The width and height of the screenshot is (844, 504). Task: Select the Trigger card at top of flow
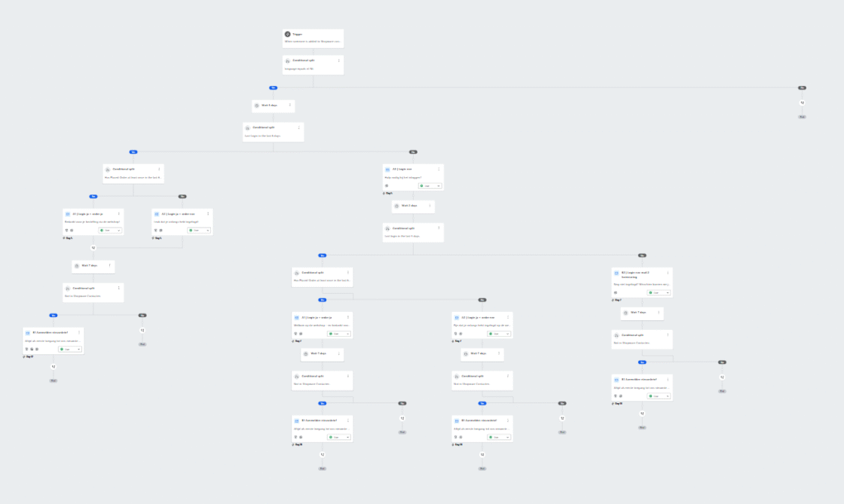313,38
